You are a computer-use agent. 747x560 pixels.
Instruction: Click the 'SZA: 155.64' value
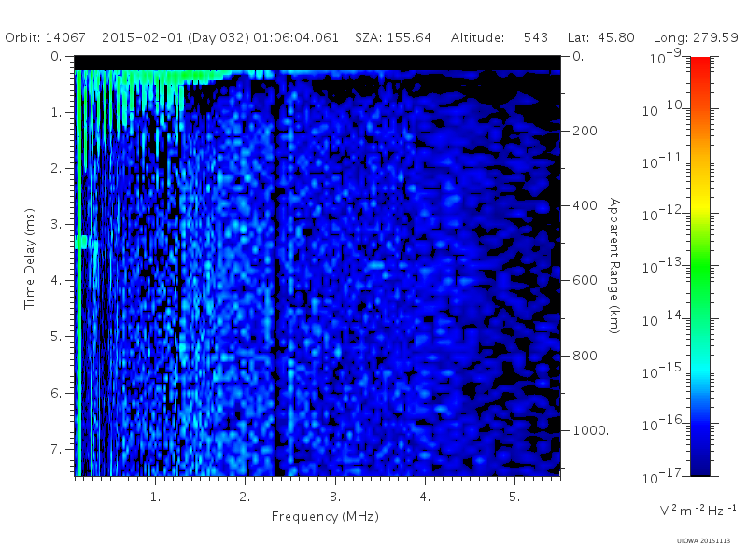[393, 37]
